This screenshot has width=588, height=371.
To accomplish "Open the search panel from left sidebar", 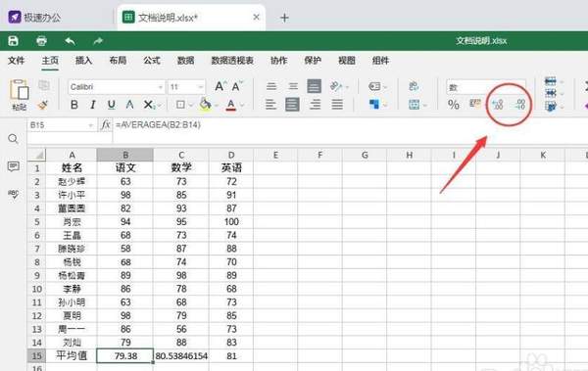I will click(x=13, y=139).
